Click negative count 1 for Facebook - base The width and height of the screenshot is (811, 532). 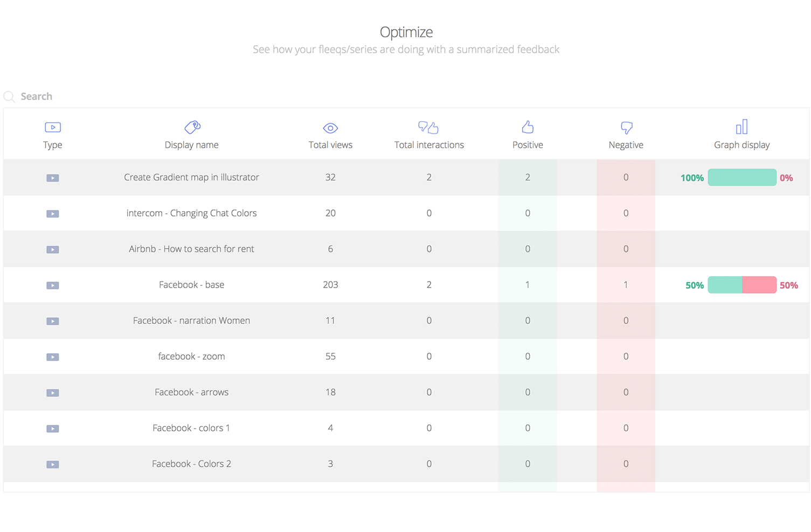click(626, 285)
